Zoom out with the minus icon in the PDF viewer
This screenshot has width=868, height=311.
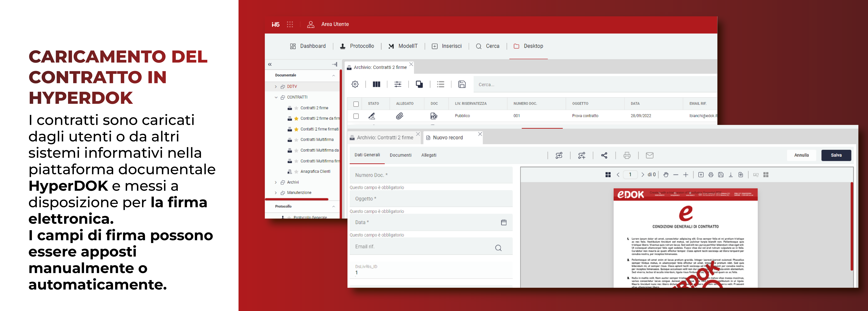click(676, 175)
